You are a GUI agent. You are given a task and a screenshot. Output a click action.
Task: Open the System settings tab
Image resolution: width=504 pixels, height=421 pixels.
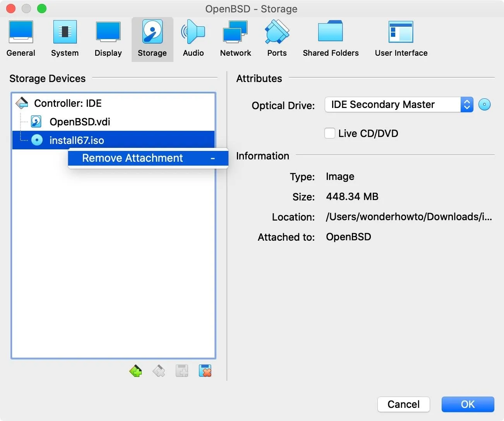(65, 39)
